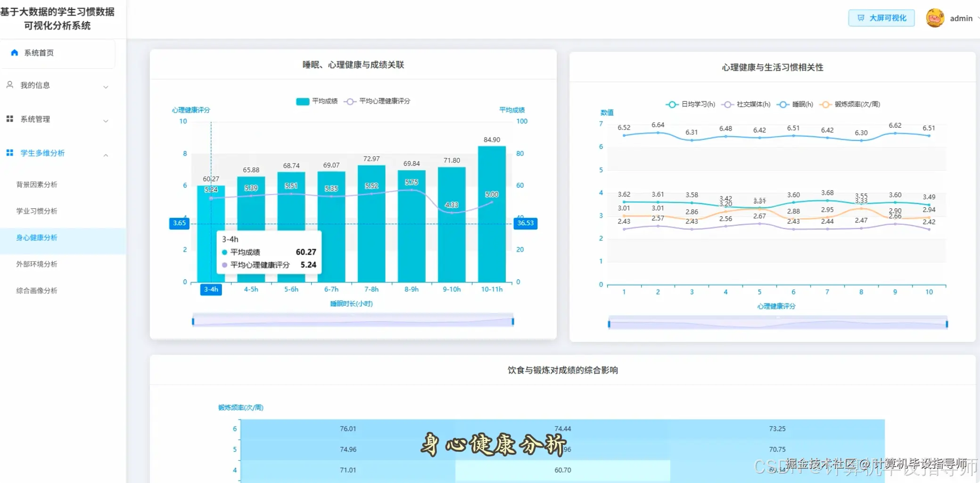Screen dimensions: 980x483
Task: Click the 心理健康与生活习惯相关性 chart title
Action: coord(773,67)
